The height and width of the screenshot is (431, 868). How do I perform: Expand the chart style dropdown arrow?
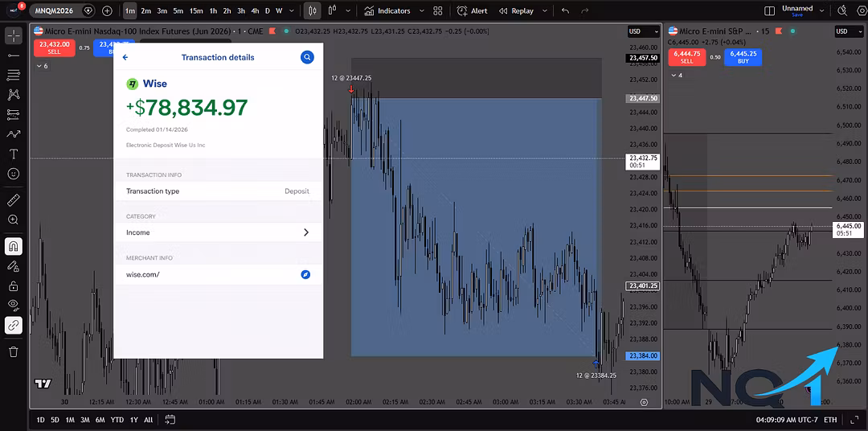[348, 10]
